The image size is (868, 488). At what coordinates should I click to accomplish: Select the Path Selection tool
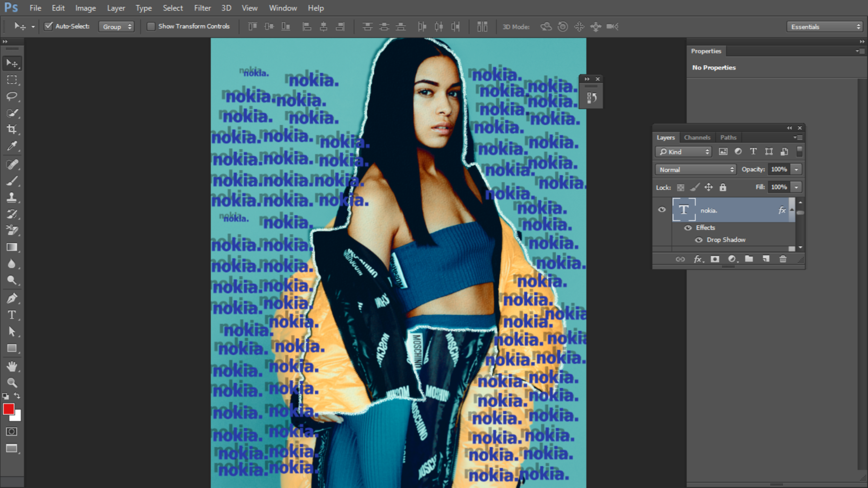[12, 332]
